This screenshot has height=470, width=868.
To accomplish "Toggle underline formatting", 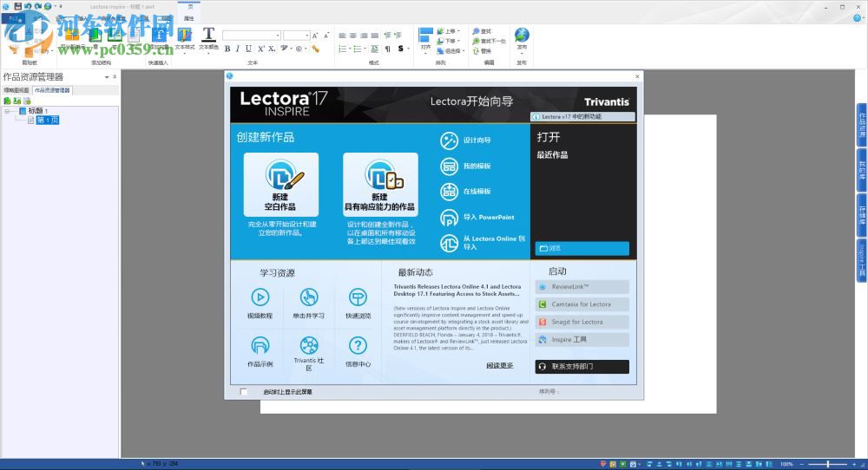I will pyautogui.click(x=248, y=49).
